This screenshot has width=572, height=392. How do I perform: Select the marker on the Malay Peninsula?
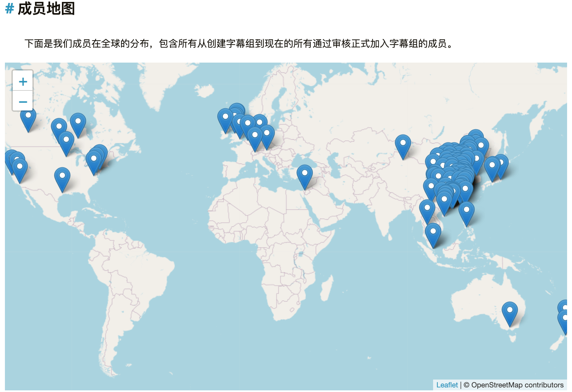(x=433, y=234)
